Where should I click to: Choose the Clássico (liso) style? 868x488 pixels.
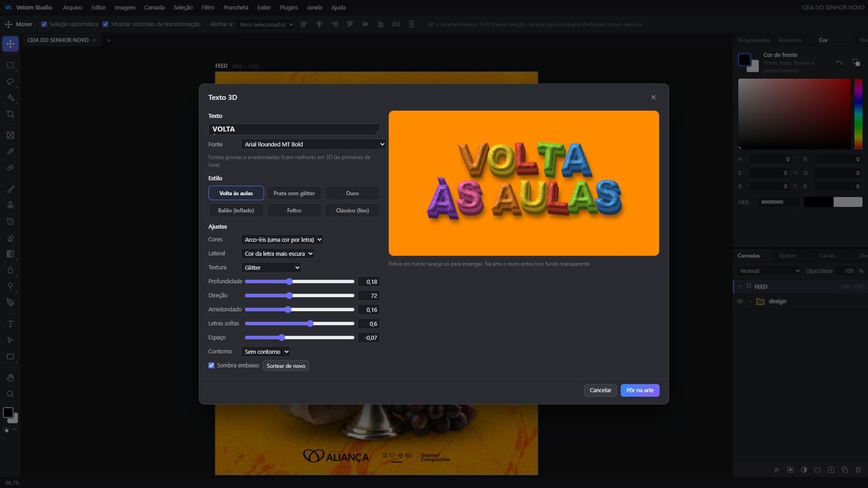click(x=352, y=210)
